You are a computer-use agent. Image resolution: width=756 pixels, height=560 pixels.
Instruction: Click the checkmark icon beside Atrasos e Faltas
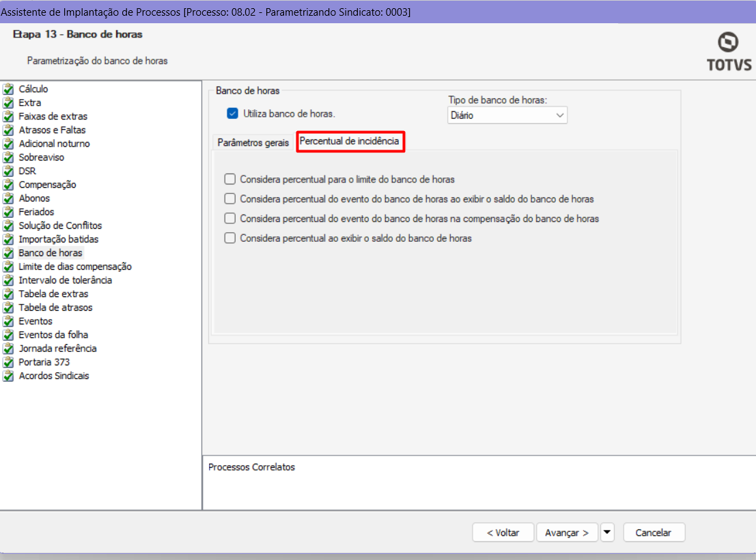click(x=8, y=130)
